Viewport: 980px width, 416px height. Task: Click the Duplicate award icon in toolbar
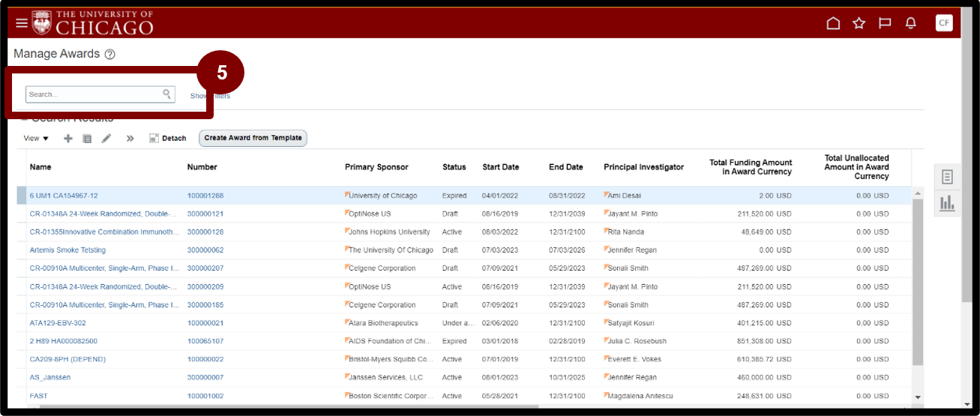point(87,138)
